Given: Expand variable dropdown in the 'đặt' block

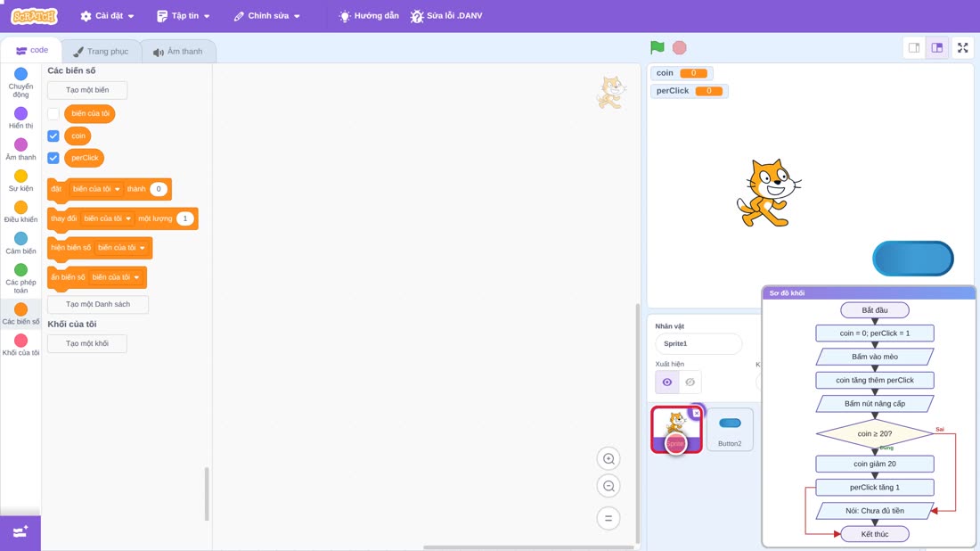Looking at the screenshot, I should pos(96,189).
